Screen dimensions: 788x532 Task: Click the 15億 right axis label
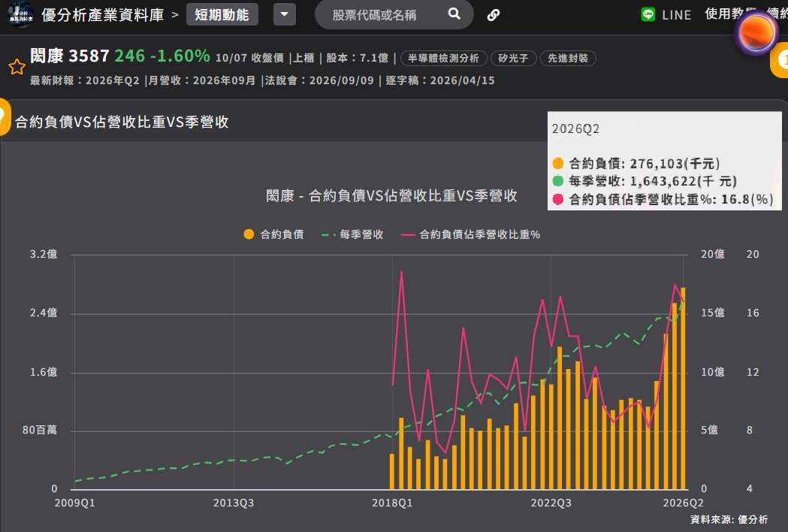coord(713,313)
